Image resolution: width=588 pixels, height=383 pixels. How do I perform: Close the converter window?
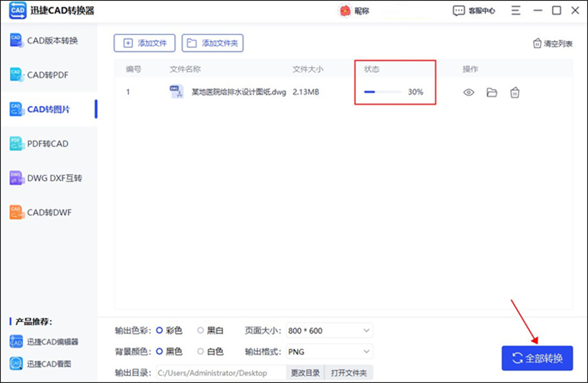pos(575,11)
